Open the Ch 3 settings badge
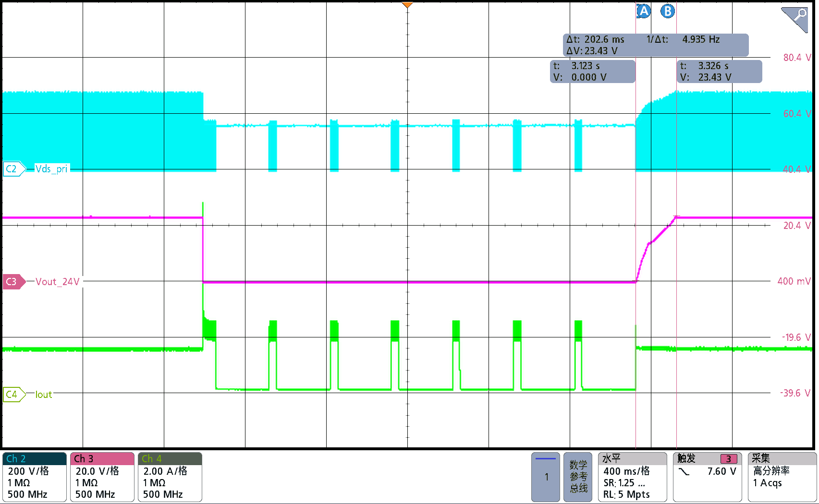Viewport: 819px width, 504px height. (x=102, y=477)
